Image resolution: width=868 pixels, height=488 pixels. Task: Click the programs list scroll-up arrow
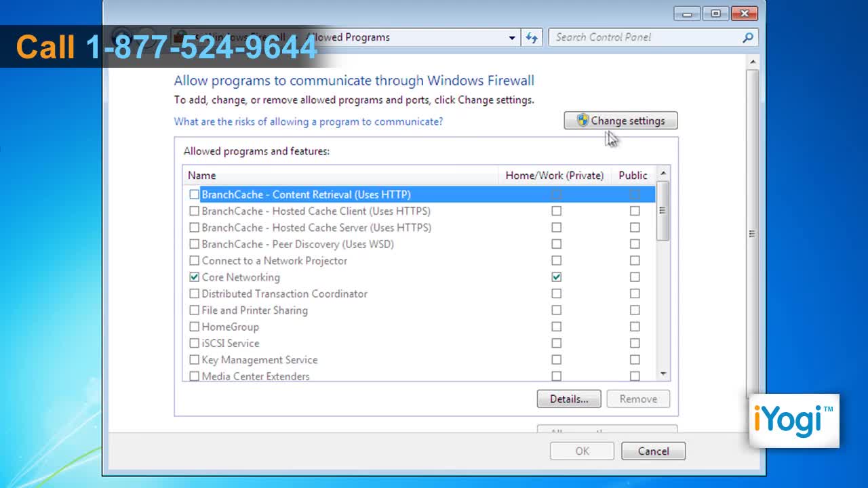point(663,173)
